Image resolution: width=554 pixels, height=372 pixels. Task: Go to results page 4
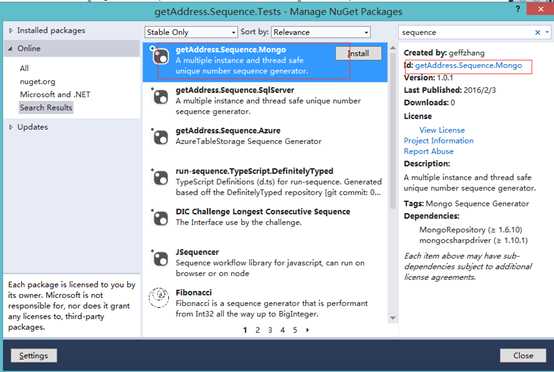[x=282, y=330]
